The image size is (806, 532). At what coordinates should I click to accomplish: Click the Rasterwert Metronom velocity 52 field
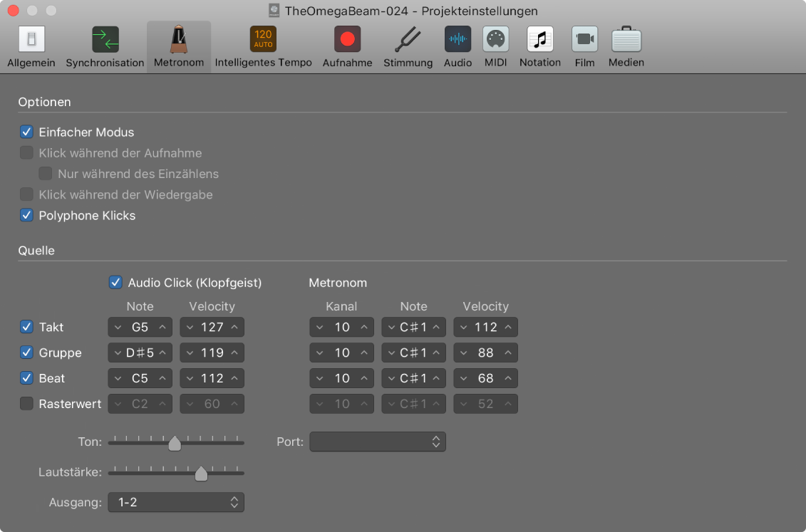click(x=485, y=404)
